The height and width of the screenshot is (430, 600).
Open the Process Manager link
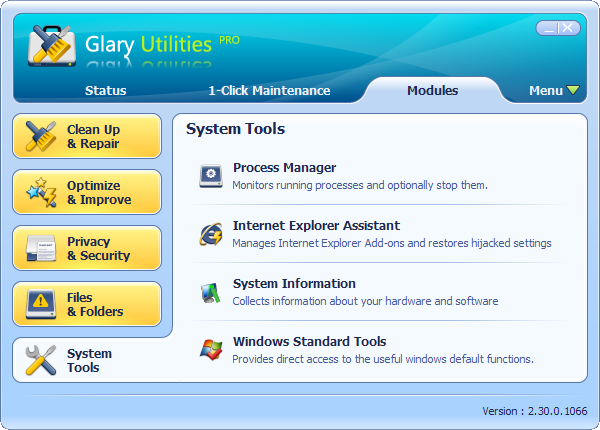[x=284, y=168]
